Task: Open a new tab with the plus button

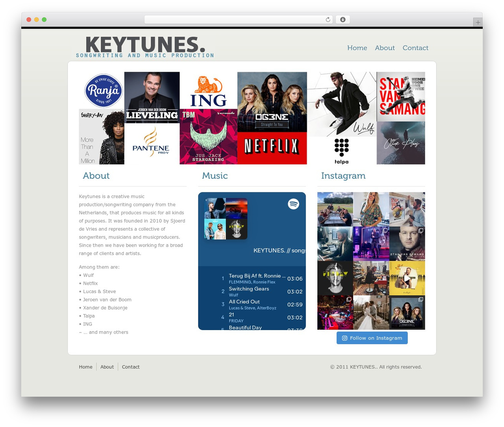Action: [x=478, y=22]
